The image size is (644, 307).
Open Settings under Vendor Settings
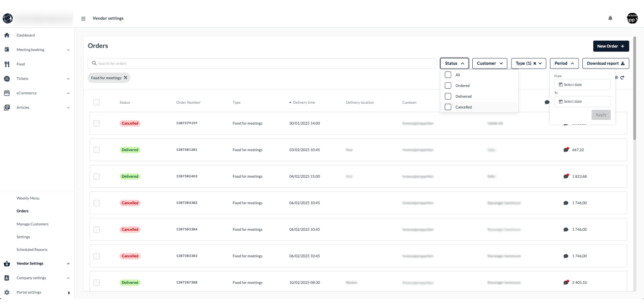coord(23,237)
